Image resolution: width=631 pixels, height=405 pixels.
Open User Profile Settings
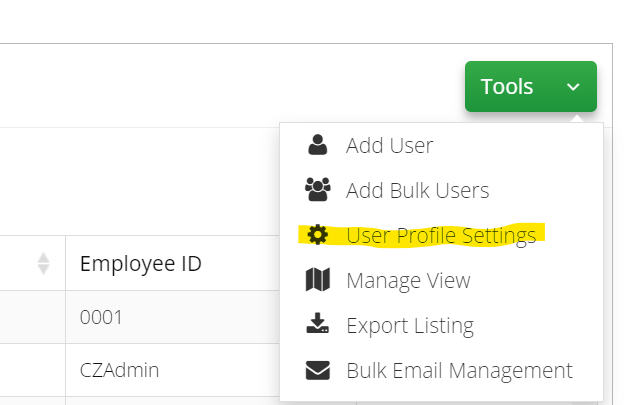tap(441, 235)
